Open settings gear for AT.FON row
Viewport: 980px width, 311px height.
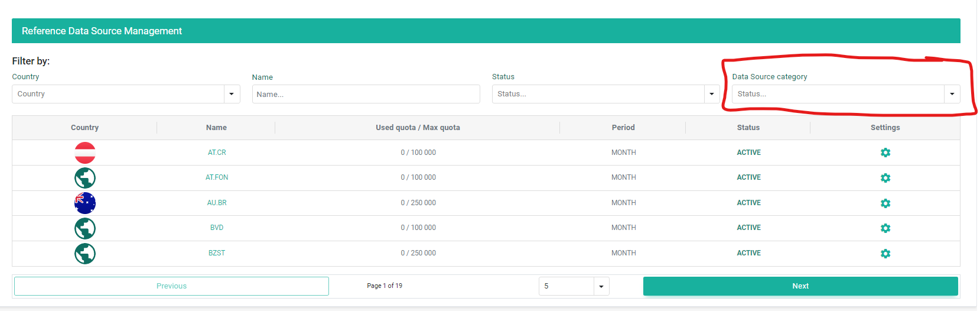(x=885, y=178)
